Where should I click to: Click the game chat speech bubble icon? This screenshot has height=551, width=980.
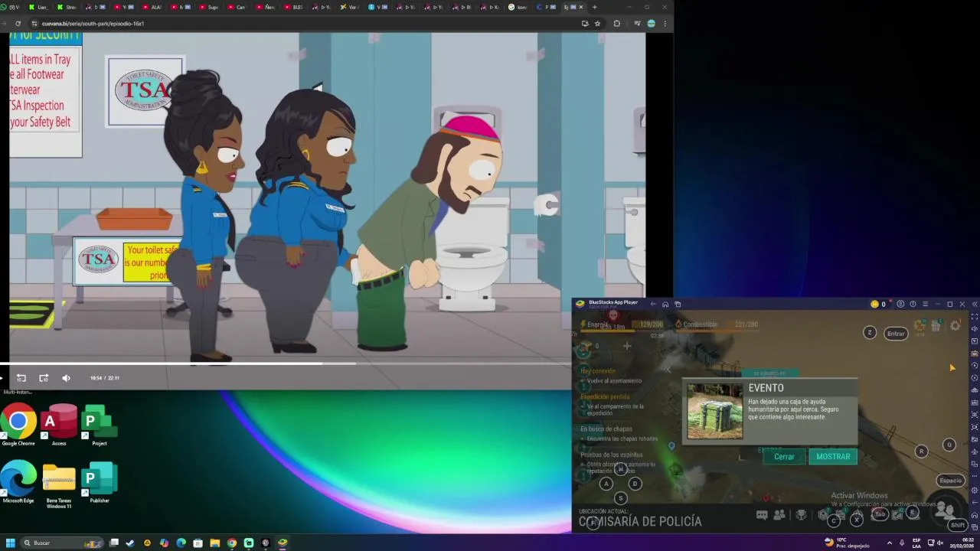762,515
